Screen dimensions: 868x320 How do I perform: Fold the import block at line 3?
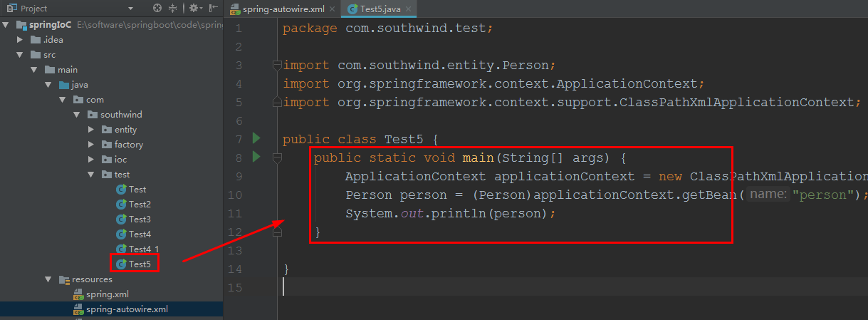pos(277,66)
